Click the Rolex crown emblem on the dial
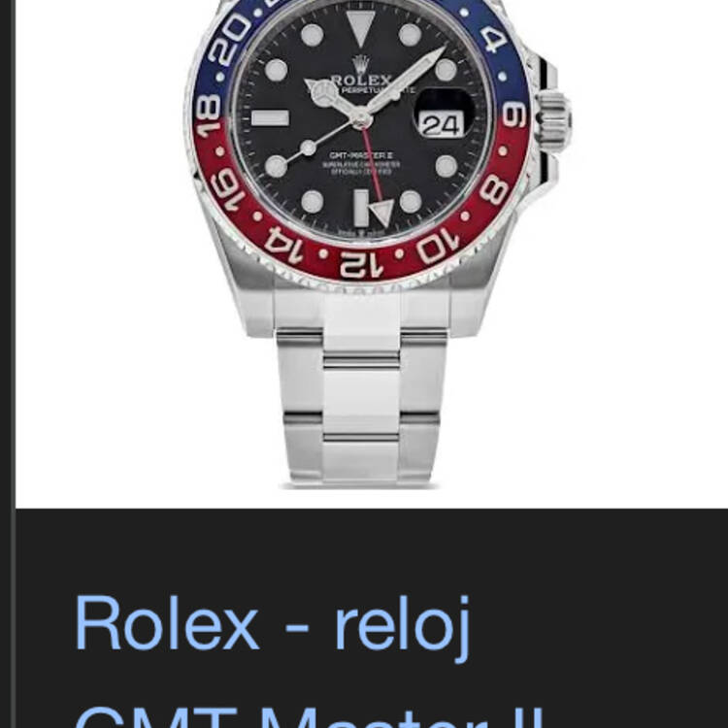The height and width of the screenshot is (728, 728). [x=361, y=63]
